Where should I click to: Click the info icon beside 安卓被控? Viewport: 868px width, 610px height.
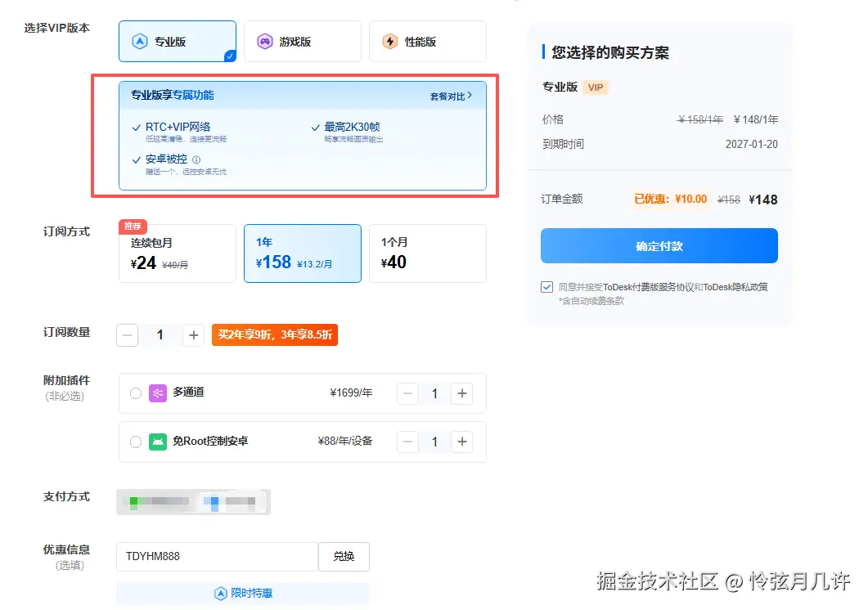[196, 159]
